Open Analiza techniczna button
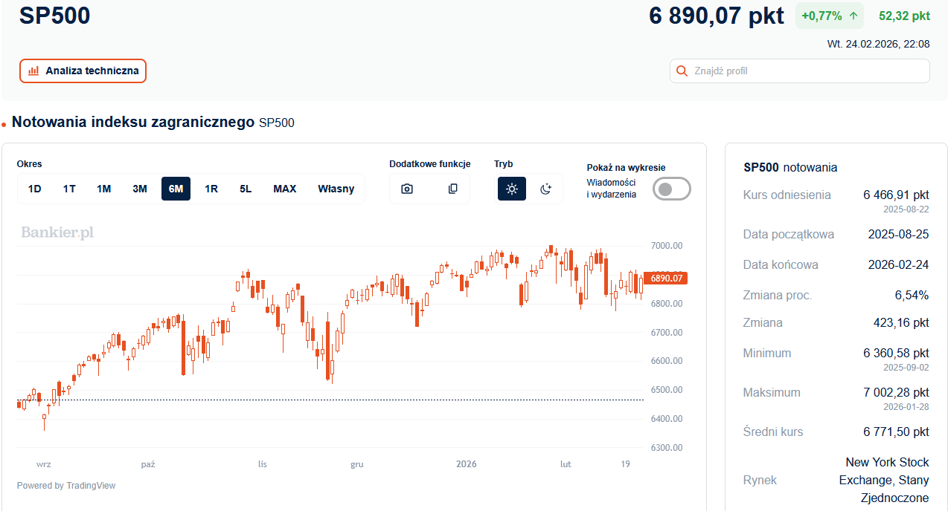This screenshot has height=511, width=948. (x=83, y=71)
